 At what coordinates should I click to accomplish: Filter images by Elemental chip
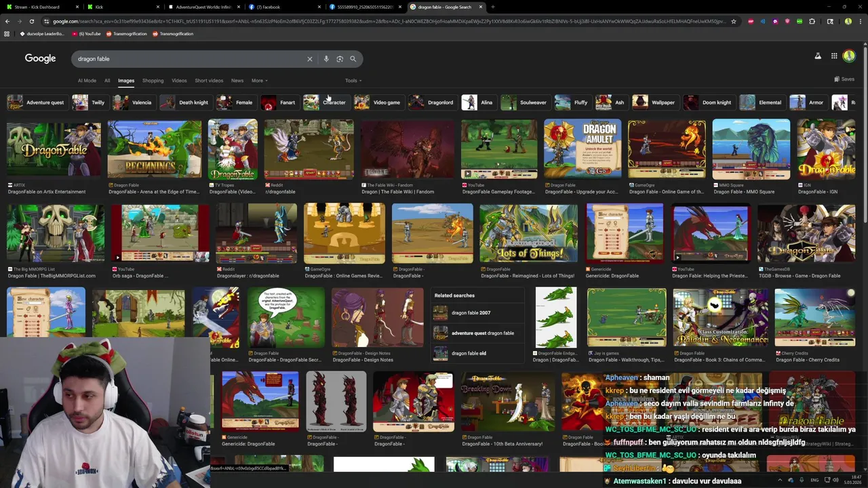pyautogui.click(x=762, y=102)
